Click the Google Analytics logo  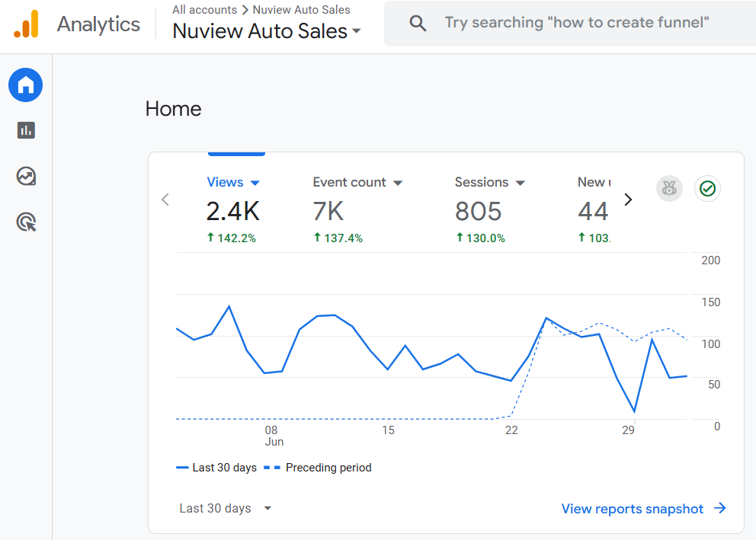26,24
